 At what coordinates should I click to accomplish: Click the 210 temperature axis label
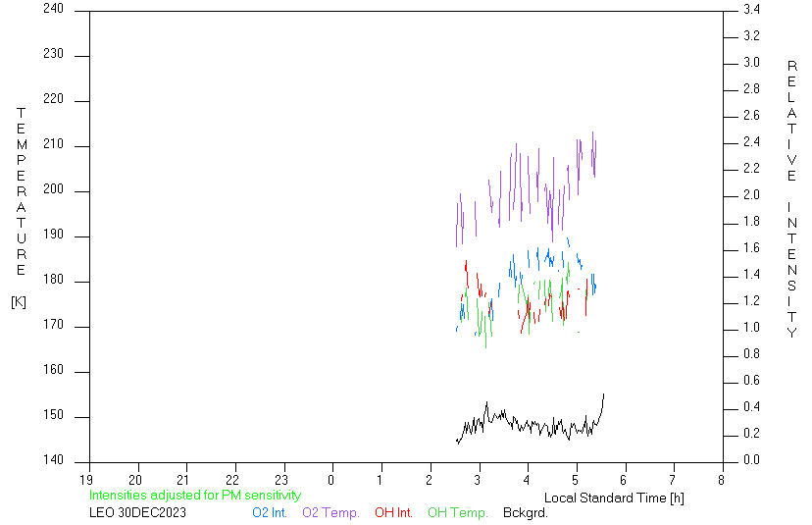point(53,143)
